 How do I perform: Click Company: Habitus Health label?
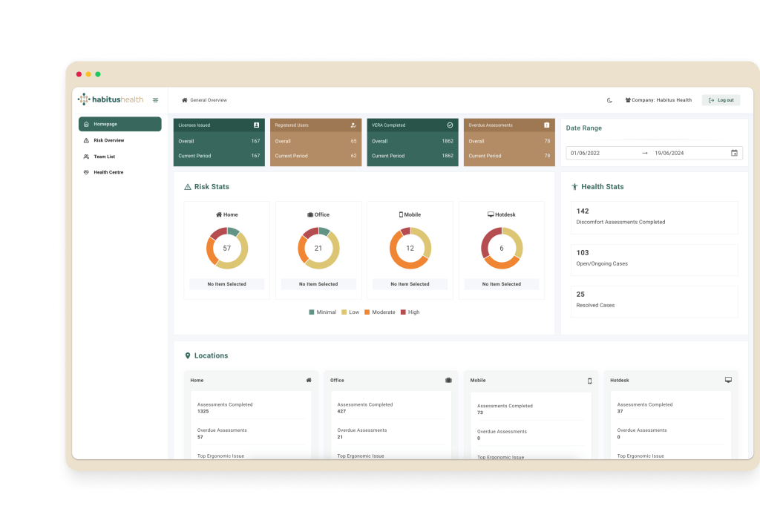point(659,100)
